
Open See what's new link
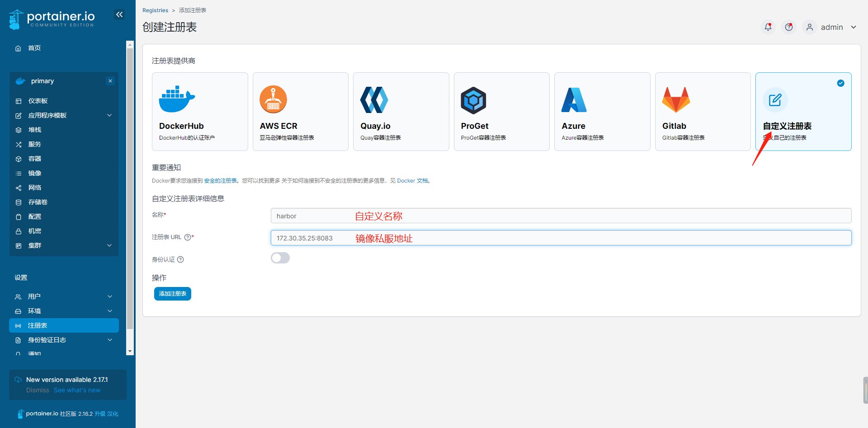(77, 390)
